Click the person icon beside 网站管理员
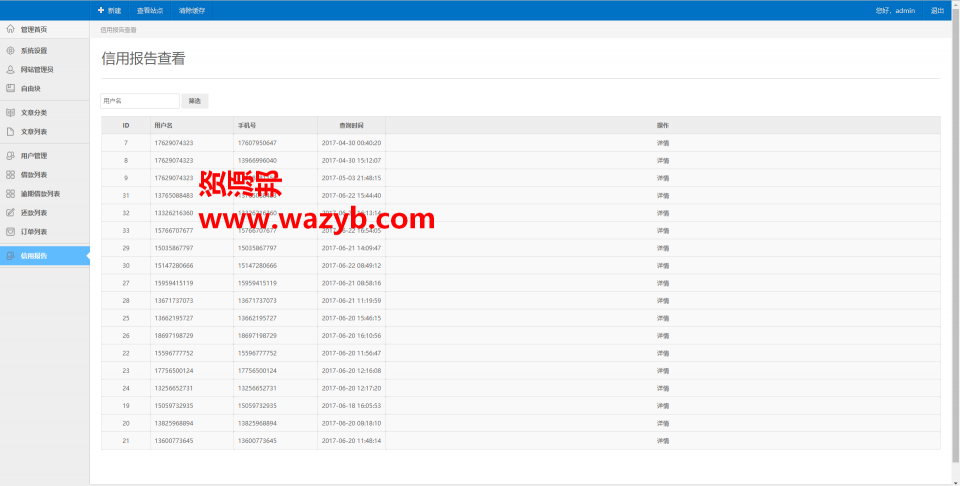The width and height of the screenshot is (960, 486). pyautogui.click(x=10, y=69)
